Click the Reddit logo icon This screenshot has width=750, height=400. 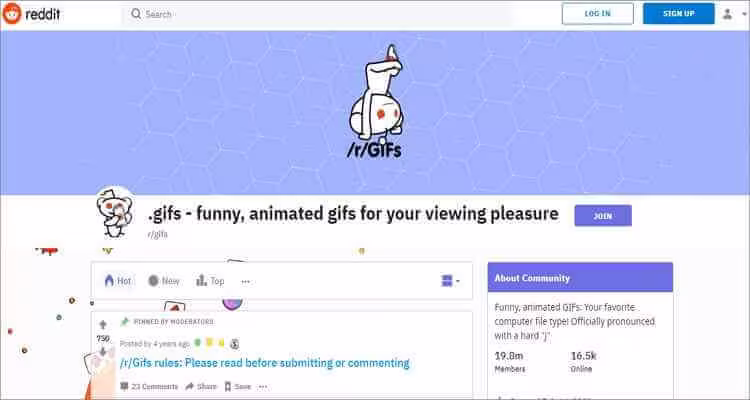coord(11,13)
